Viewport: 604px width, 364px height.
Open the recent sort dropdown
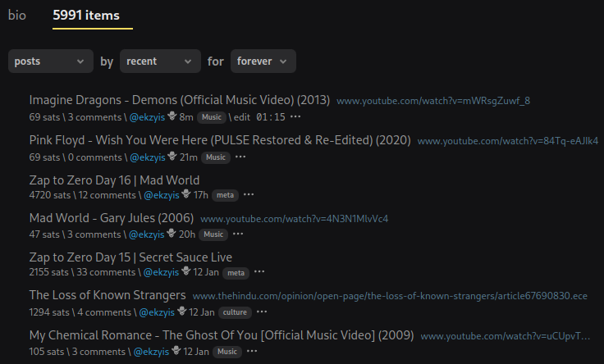click(160, 61)
